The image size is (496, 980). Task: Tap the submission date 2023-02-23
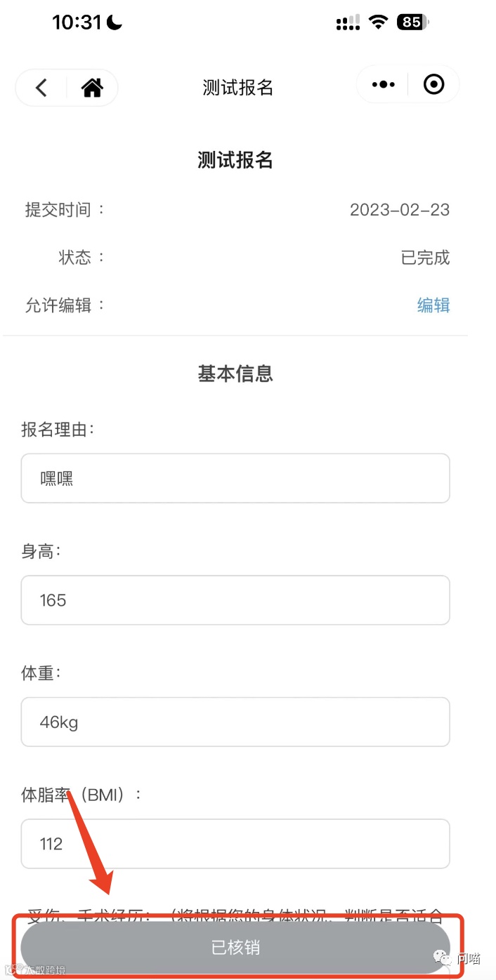[x=400, y=210]
